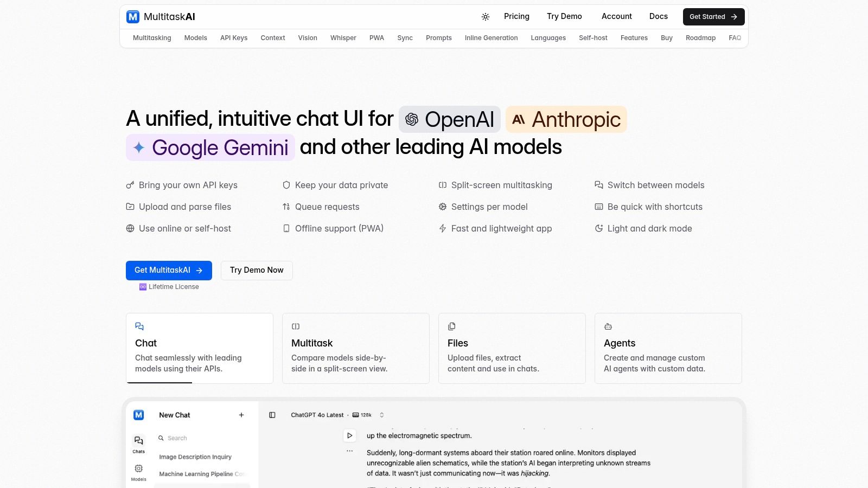Open the Models sidebar icon in demo
This screenshot has height=488, width=868.
point(139,472)
